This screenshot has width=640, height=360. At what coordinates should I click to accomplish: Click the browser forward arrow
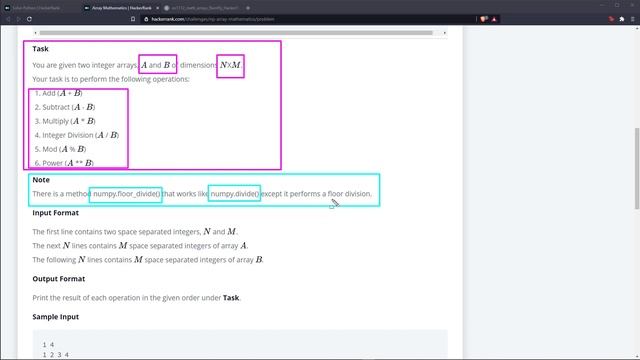pyautogui.click(x=18, y=19)
